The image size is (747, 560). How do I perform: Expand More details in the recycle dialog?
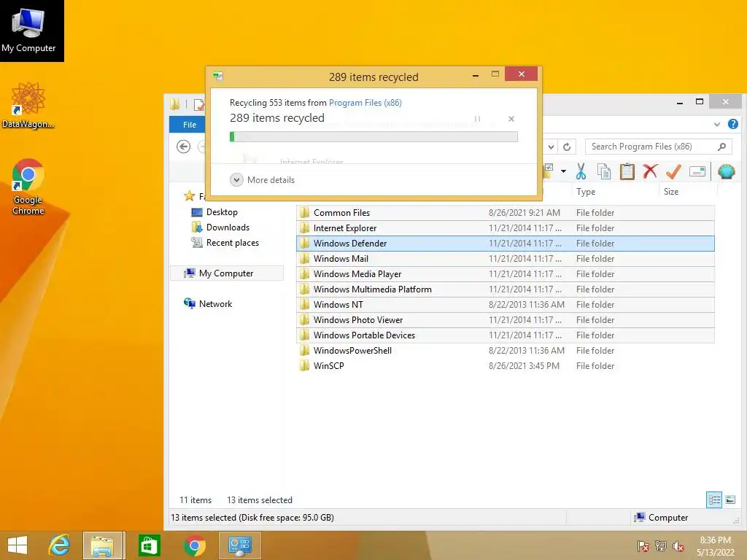coord(263,179)
